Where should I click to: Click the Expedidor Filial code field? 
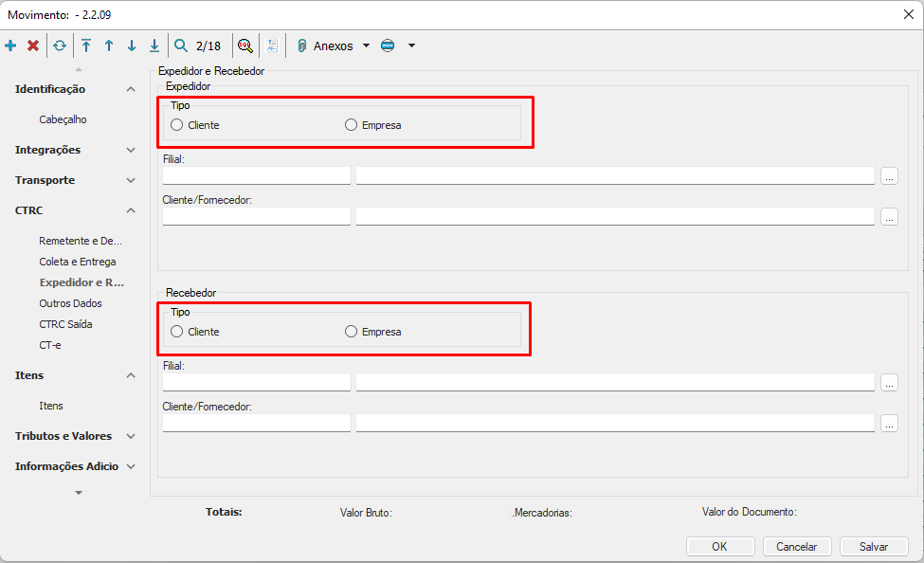[257, 175]
